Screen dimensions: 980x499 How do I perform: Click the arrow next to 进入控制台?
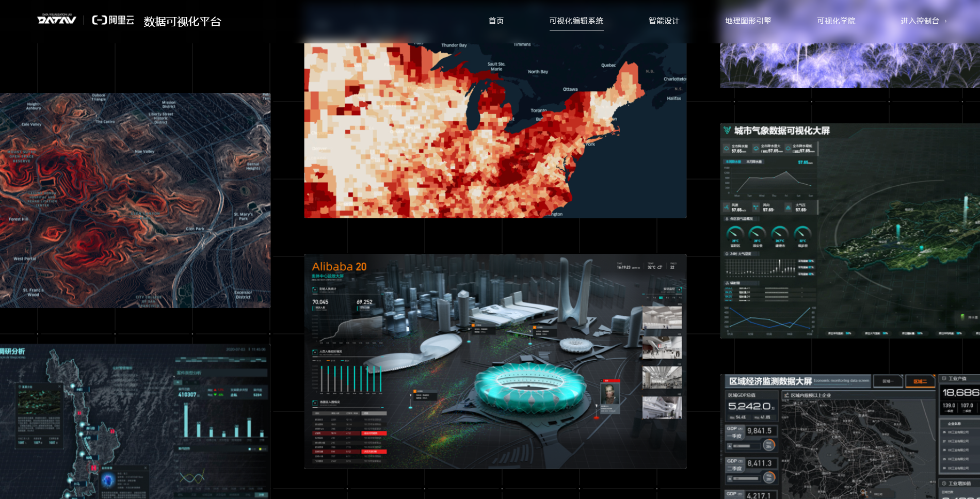tap(945, 21)
